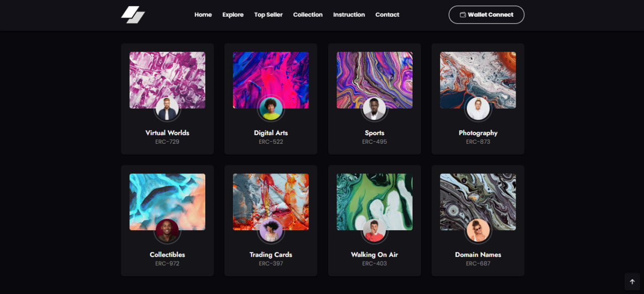Click the site logo in the header
644x294 pixels.
pos(133,15)
